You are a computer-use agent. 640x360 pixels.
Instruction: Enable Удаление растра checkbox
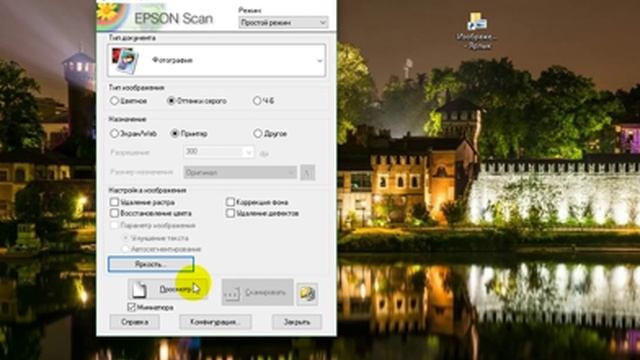[114, 202]
